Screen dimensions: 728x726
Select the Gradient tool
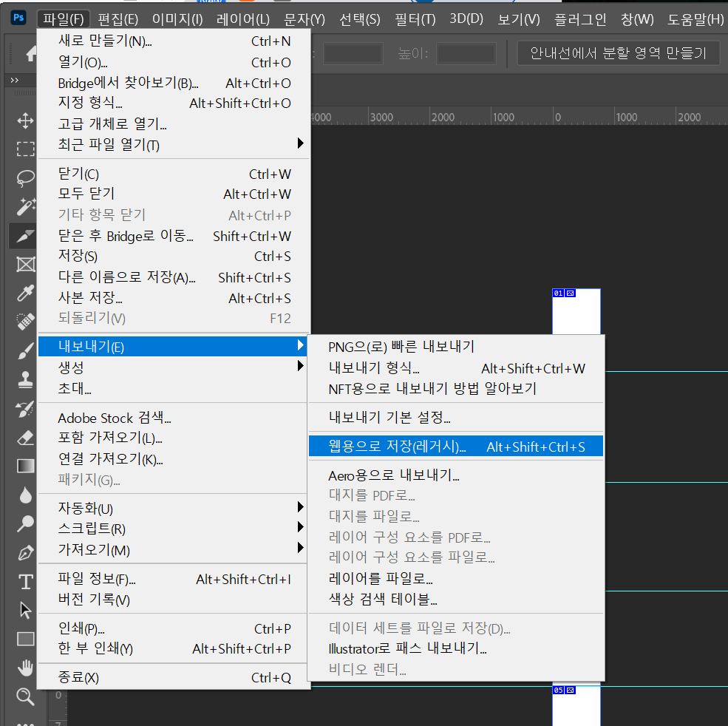(x=24, y=466)
